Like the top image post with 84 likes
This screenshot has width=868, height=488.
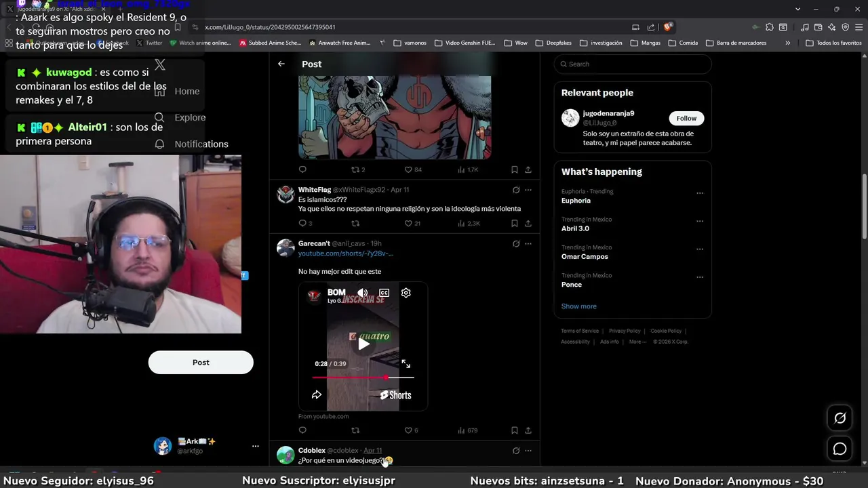[x=413, y=169]
